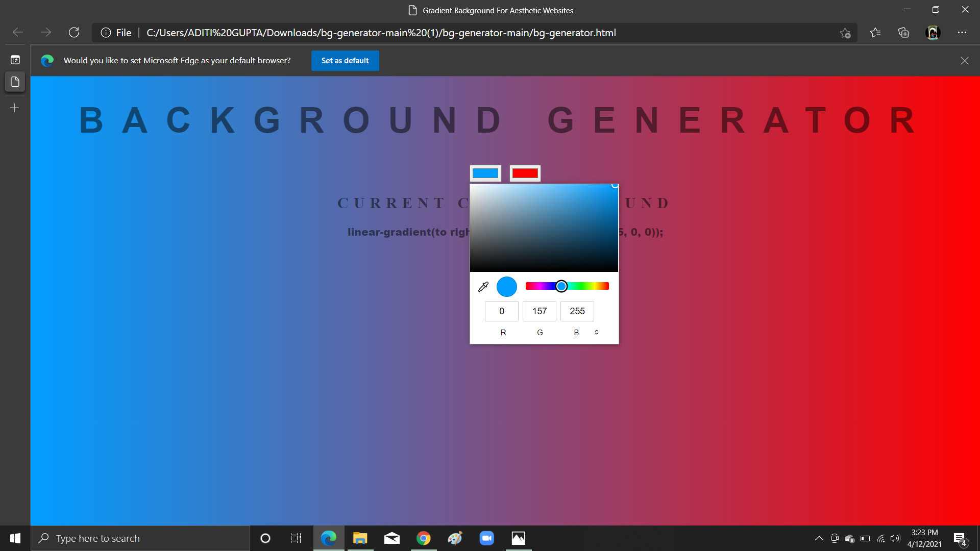Click the Edge profile avatar
980x551 pixels.
(x=933, y=32)
